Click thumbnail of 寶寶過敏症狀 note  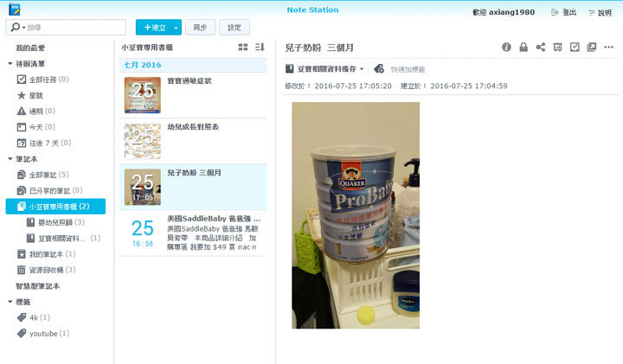point(143,95)
